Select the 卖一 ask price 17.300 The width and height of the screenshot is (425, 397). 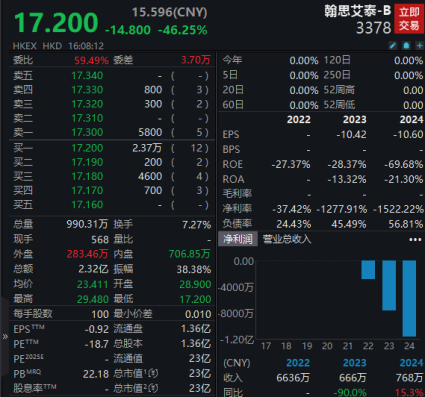click(87, 132)
